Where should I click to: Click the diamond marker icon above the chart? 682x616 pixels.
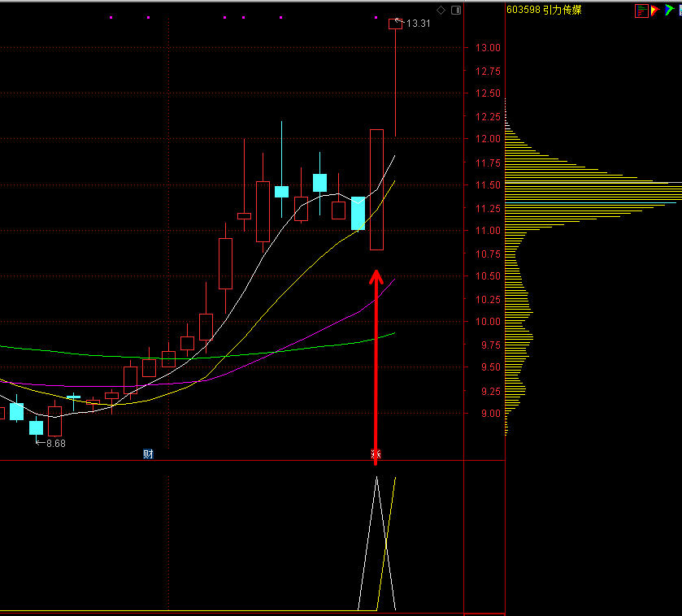click(441, 10)
